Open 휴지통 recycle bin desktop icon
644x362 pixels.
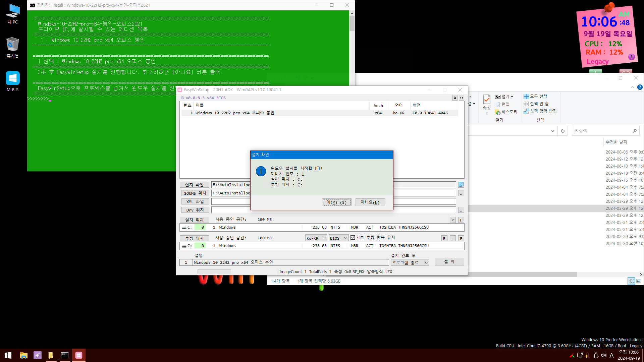pos(13,48)
